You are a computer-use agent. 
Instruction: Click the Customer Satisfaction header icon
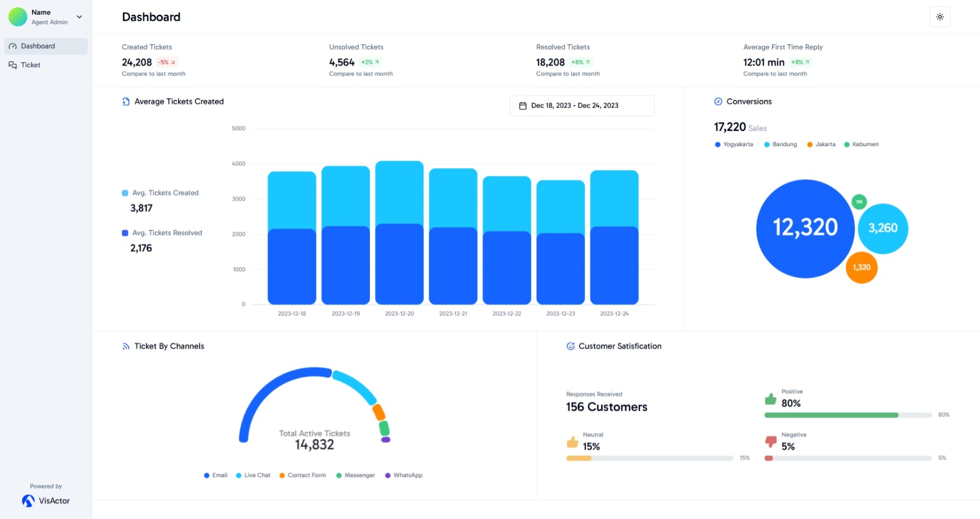tap(570, 346)
